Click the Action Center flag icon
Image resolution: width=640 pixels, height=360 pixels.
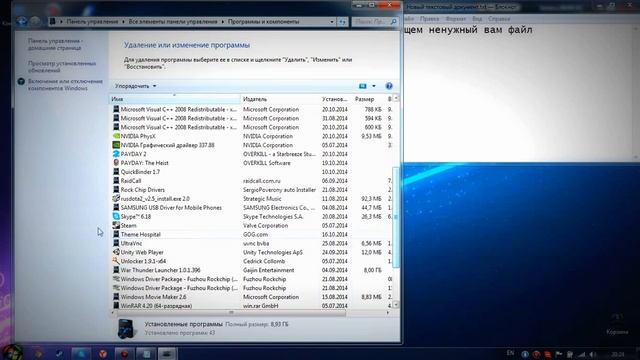click(559, 354)
